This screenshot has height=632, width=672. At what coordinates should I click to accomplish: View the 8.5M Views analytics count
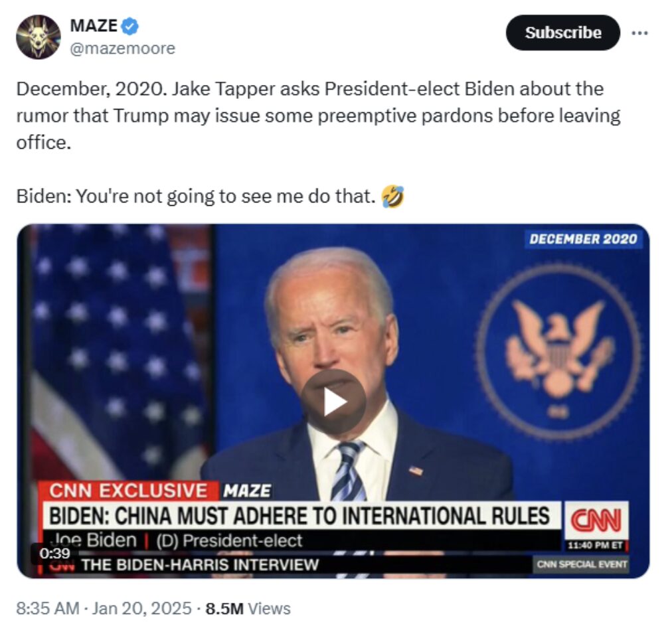(x=248, y=608)
